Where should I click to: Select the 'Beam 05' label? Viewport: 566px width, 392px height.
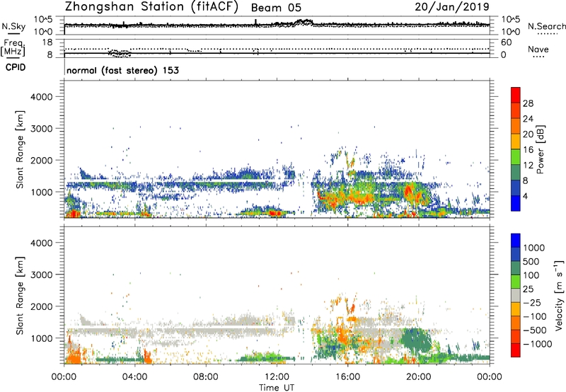tap(276, 8)
